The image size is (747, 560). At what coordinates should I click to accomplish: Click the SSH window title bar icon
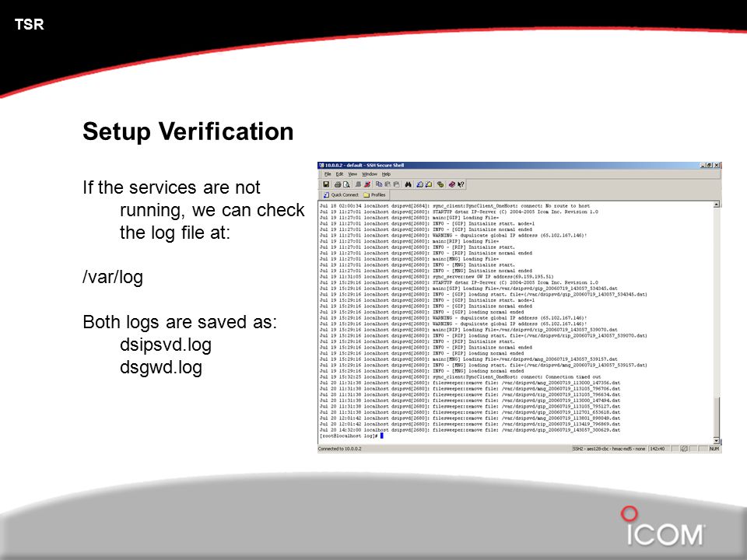click(321, 165)
